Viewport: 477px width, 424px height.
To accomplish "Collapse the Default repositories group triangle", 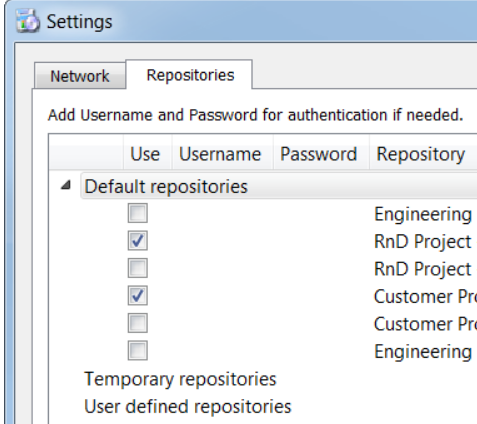I will [x=66, y=185].
